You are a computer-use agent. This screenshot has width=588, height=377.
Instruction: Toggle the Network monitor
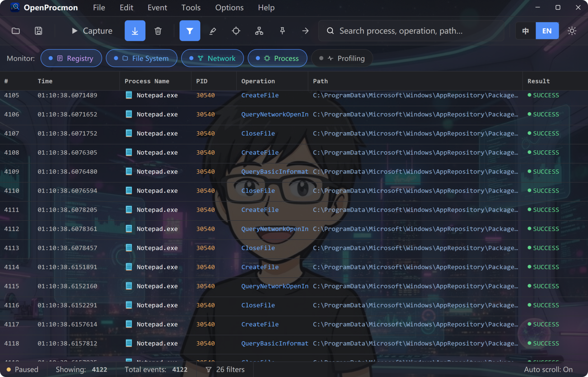213,58
